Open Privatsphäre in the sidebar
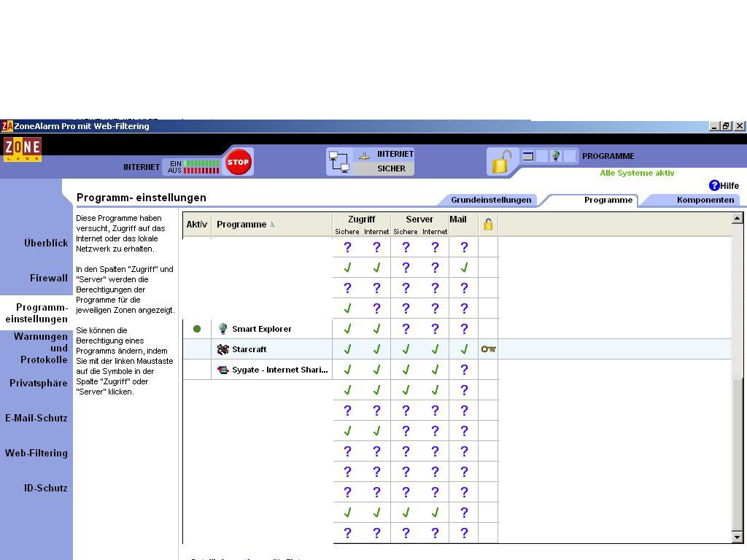Image resolution: width=747 pixels, height=560 pixels. coord(39,383)
